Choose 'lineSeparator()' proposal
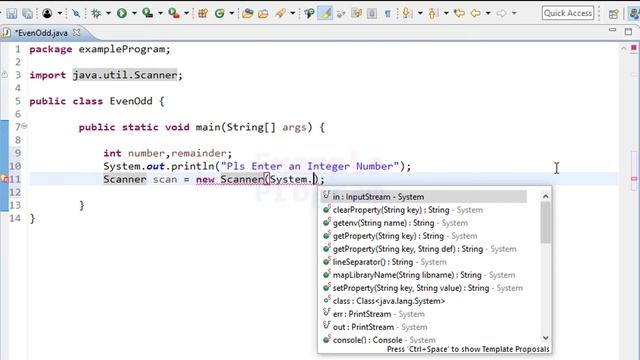The image size is (640, 360). [x=423, y=262]
